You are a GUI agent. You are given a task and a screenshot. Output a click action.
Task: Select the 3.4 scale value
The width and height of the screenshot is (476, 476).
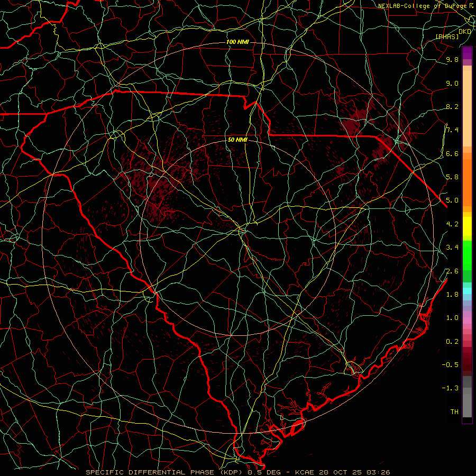click(452, 248)
